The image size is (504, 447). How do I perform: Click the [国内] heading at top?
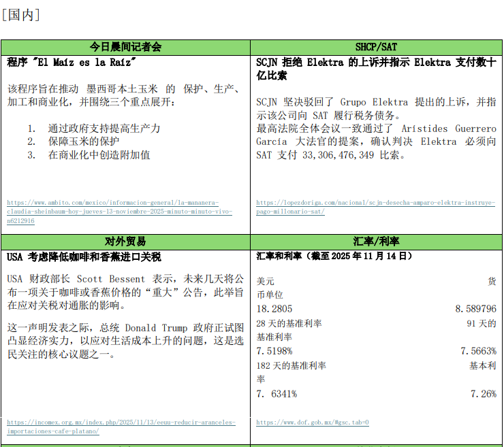pyautogui.click(x=20, y=15)
